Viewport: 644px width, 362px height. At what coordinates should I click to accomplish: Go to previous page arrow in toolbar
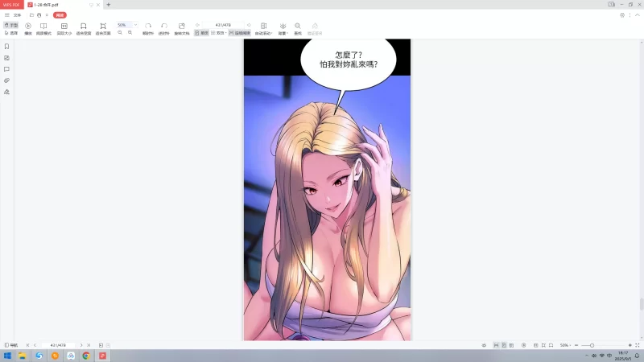[x=197, y=25]
